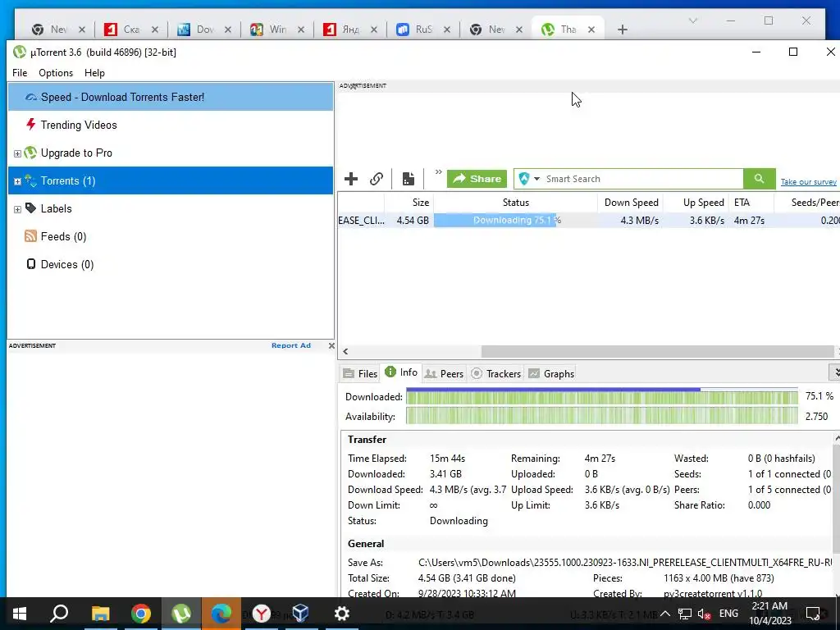Viewport: 840px width, 630px height.
Task: Sort by Up Speed column header
Action: tap(696, 203)
